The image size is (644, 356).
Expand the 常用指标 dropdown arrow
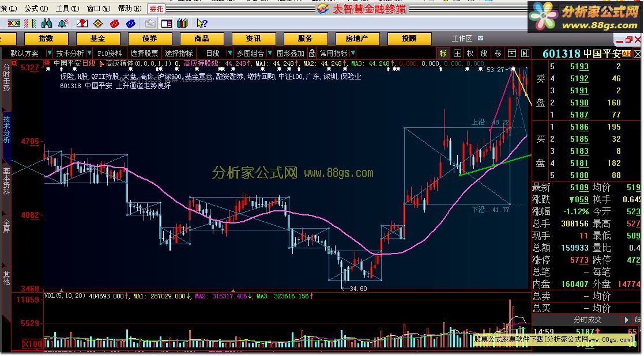(353, 54)
